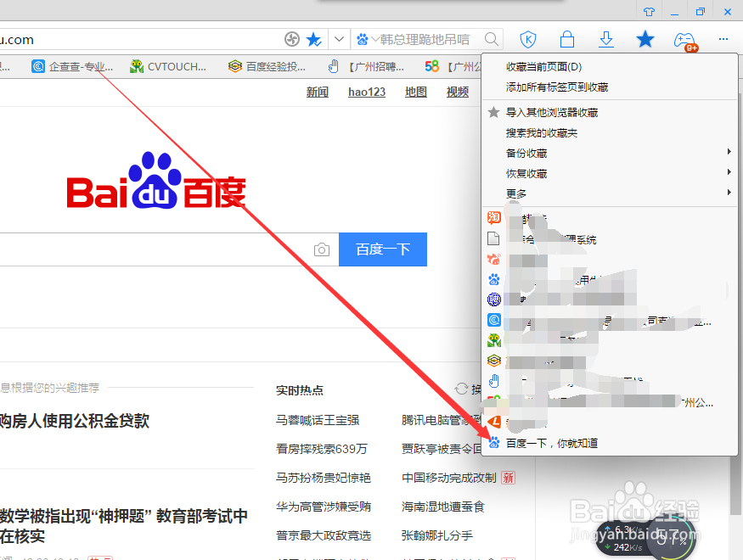Click the hao123 navigation link
This screenshot has height=560, width=743.
tap(367, 92)
